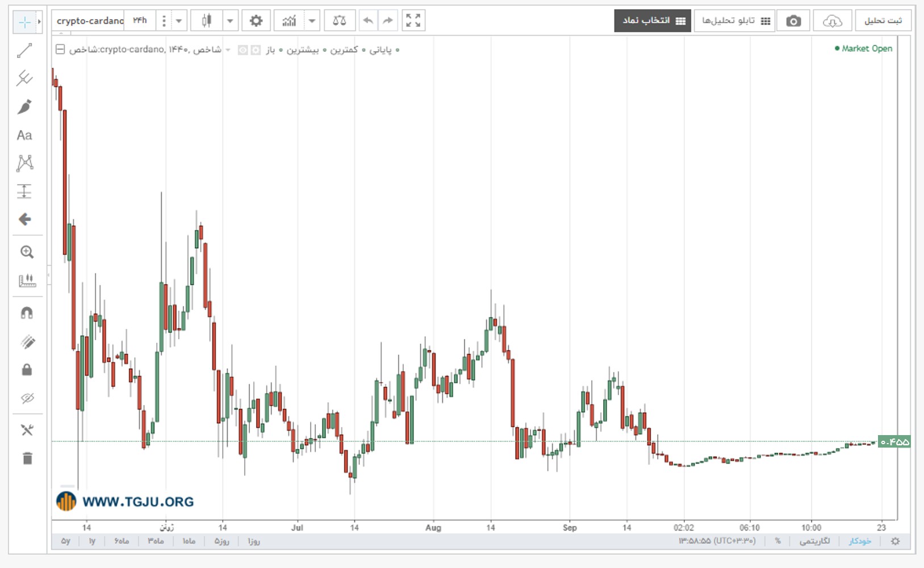Click the compare balance scale icon
Screen dimensions: 924x568
(340, 21)
